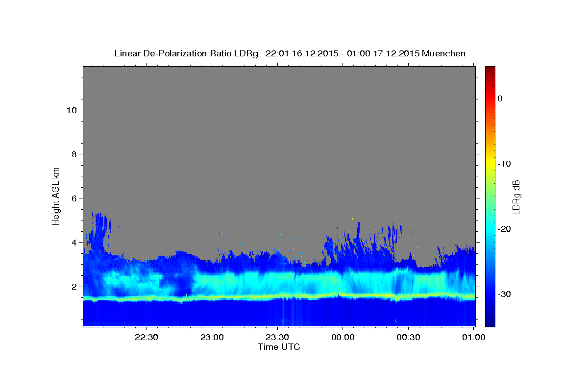588x392 pixels.
Task: Click the yellow-green melting layer band in the plot
Action: 279,296
